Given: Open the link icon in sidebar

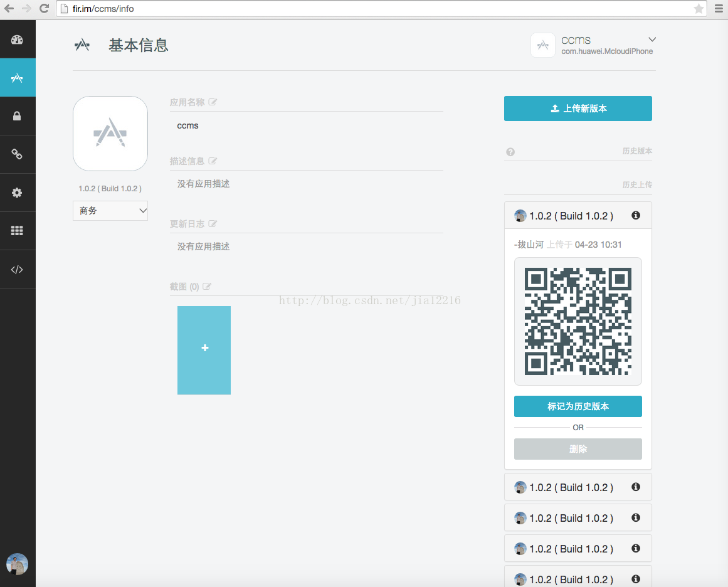Looking at the screenshot, I should pyautogui.click(x=17, y=154).
